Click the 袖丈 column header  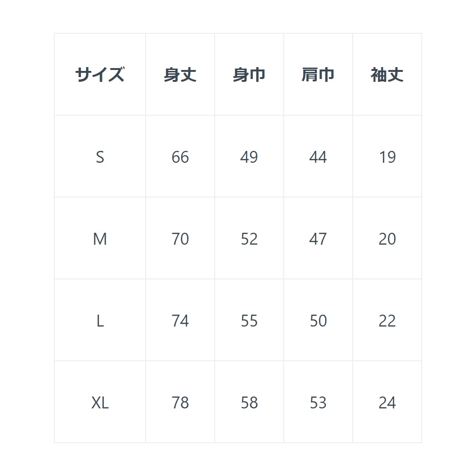tap(387, 75)
